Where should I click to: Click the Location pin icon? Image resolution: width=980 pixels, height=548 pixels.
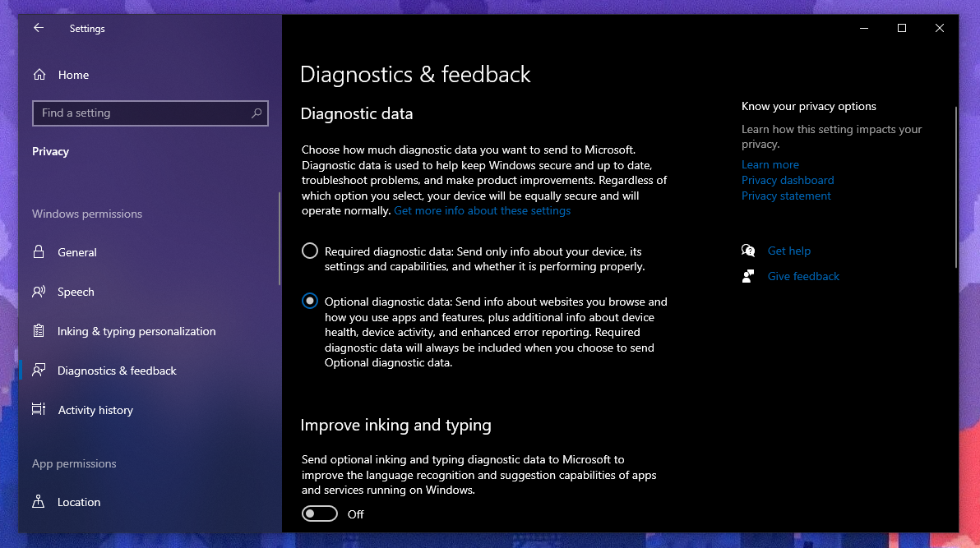pyautogui.click(x=39, y=502)
